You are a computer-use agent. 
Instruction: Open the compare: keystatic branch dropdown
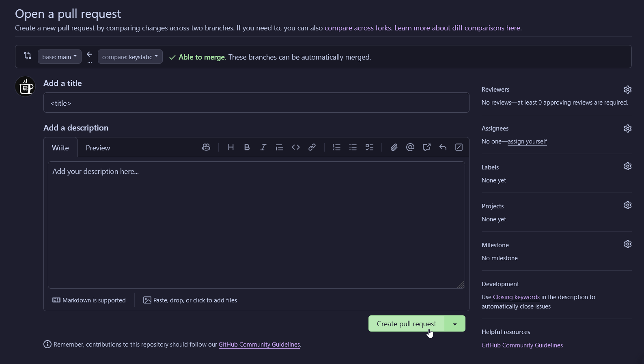coord(130,57)
